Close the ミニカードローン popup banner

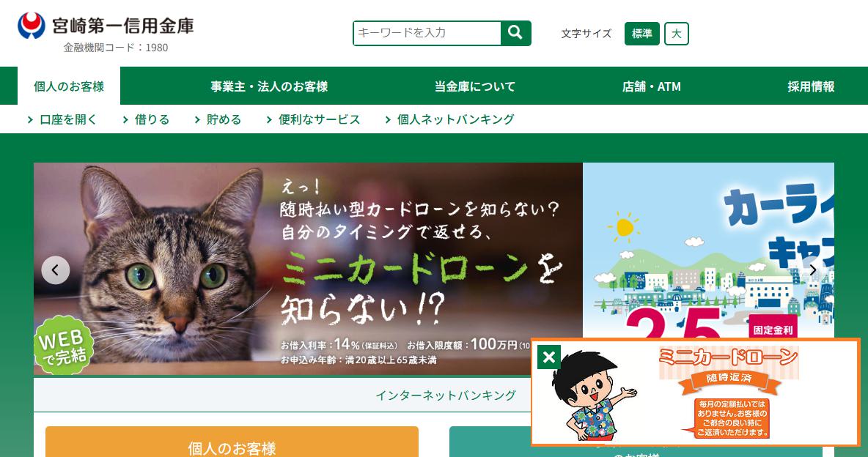tap(548, 357)
